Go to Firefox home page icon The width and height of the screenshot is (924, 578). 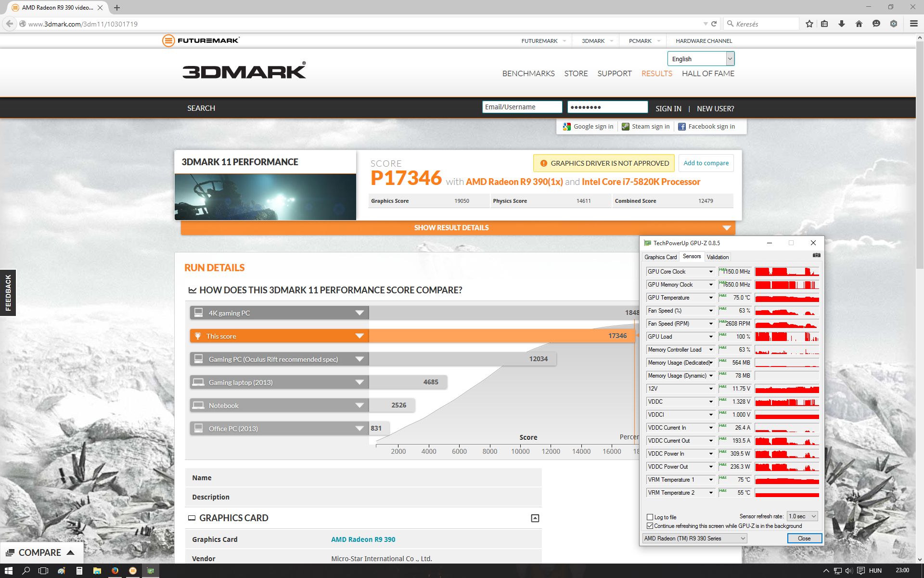(859, 24)
